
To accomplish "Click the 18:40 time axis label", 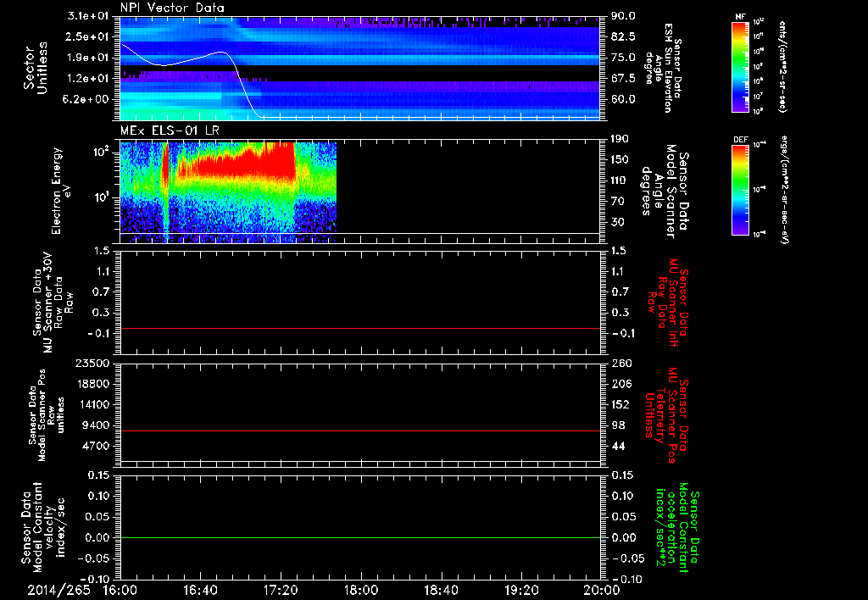I will (x=441, y=590).
